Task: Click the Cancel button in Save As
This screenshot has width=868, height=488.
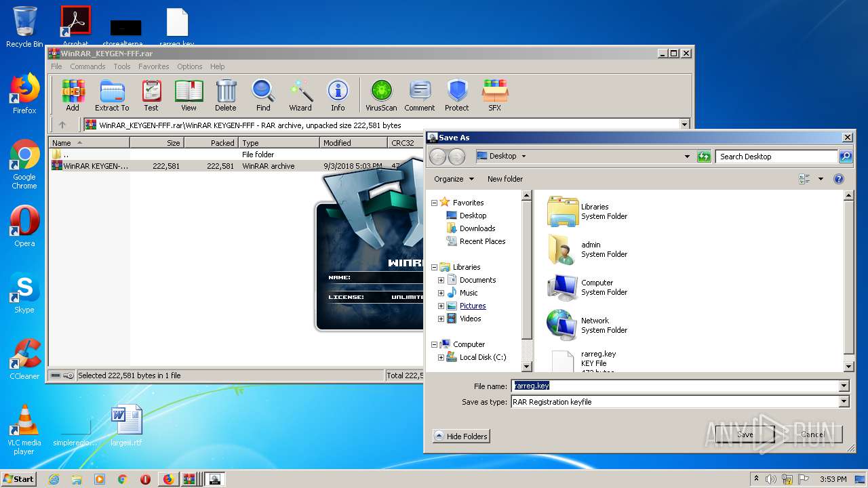Action: tap(812, 434)
